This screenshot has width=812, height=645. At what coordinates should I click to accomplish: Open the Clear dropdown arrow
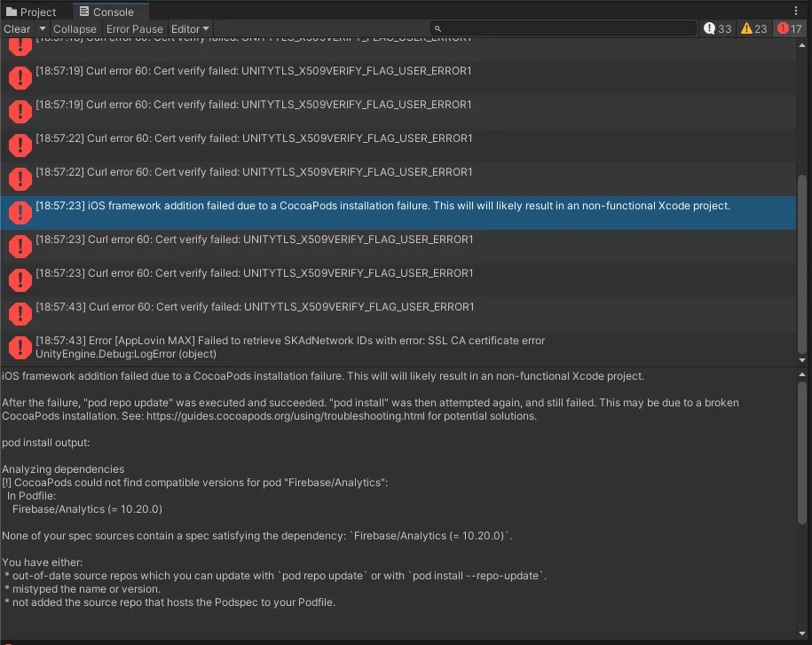pyautogui.click(x=42, y=29)
